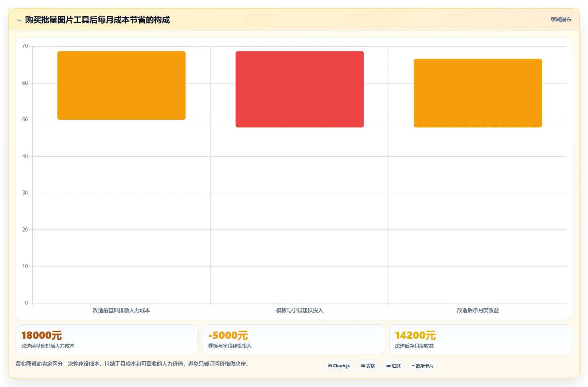Click x-axis label 模板与字段建设投入 under the chart
Screen dimensions: 588x387
(x=300, y=310)
